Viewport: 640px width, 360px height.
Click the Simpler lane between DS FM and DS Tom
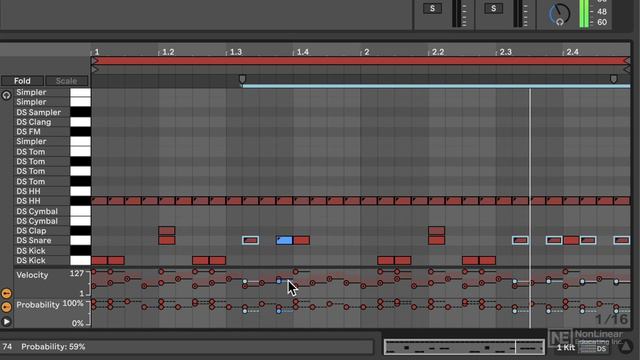pyautogui.click(x=31, y=141)
